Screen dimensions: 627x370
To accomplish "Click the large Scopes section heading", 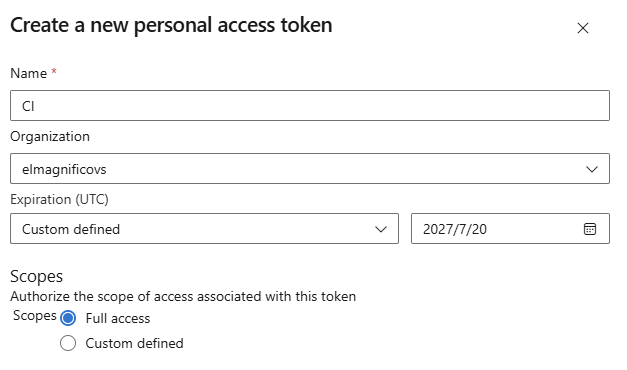I will coord(36,276).
